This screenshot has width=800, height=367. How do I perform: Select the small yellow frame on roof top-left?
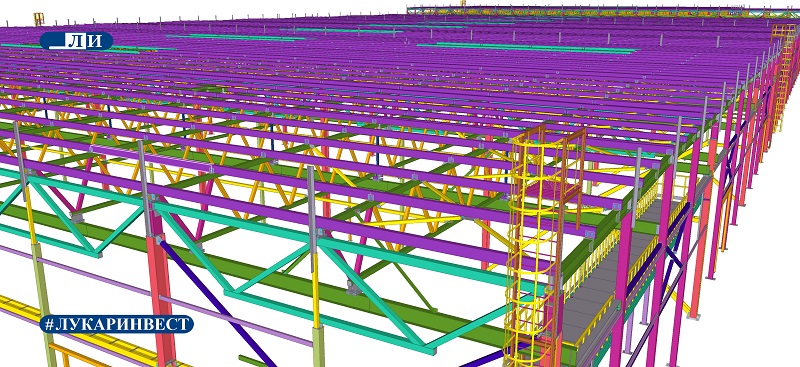coord(39,19)
